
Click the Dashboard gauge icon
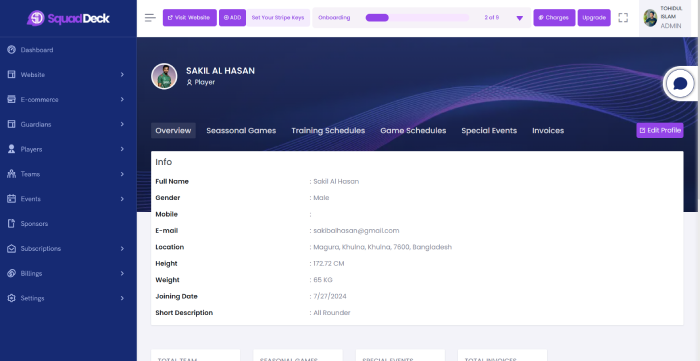click(x=12, y=50)
